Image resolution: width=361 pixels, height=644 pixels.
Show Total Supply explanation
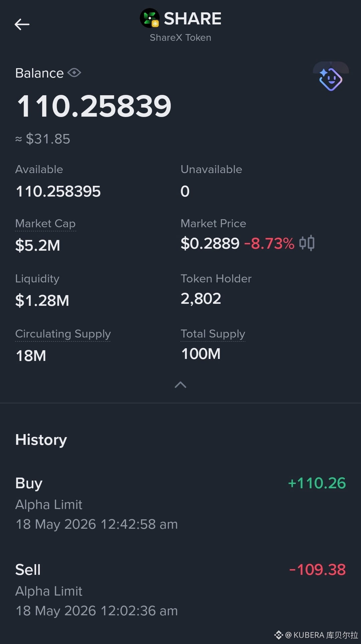coord(213,334)
